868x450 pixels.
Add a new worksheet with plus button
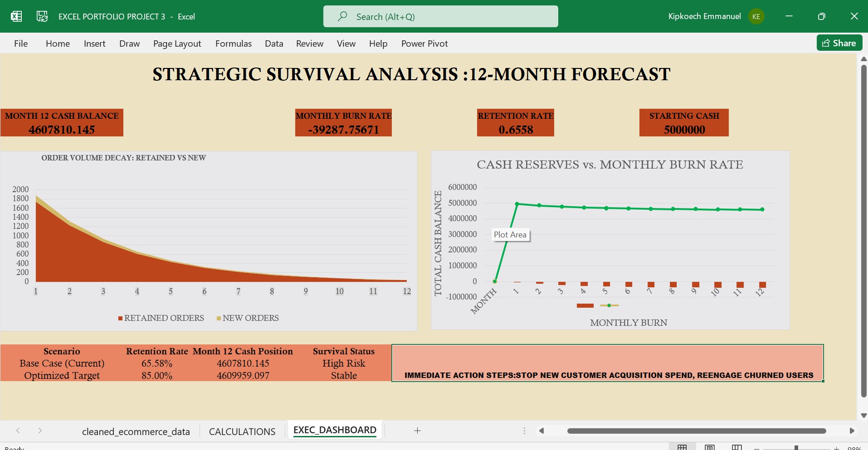(x=417, y=431)
